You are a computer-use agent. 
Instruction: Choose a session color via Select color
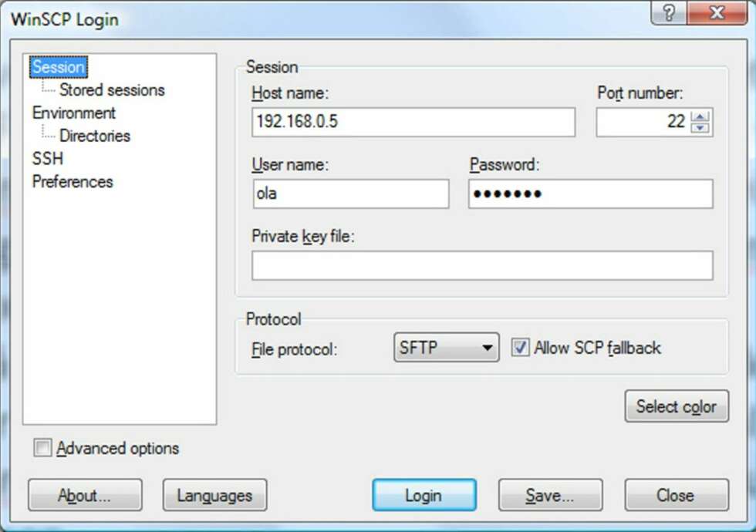(677, 406)
